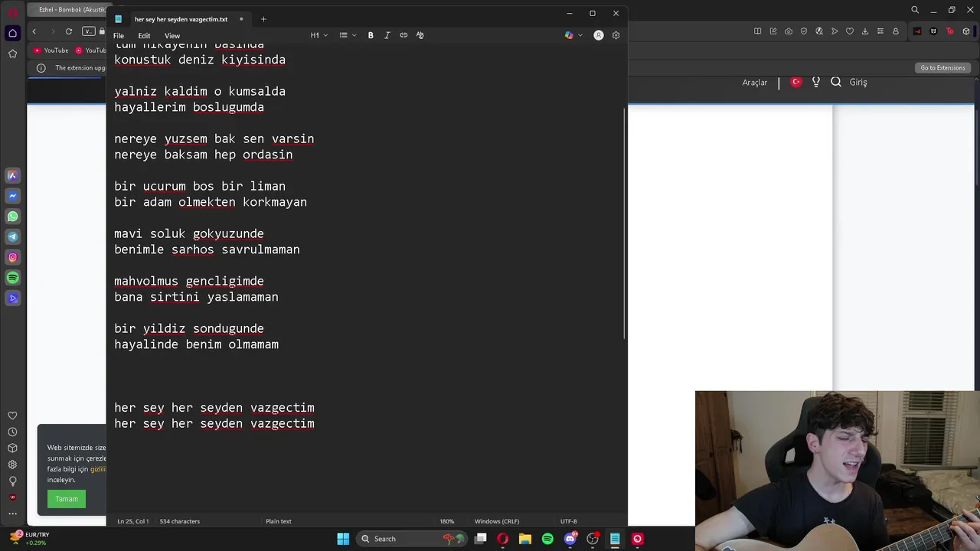Reload the page in Opera
The height and width of the screenshot is (551, 980).
pos(69,31)
